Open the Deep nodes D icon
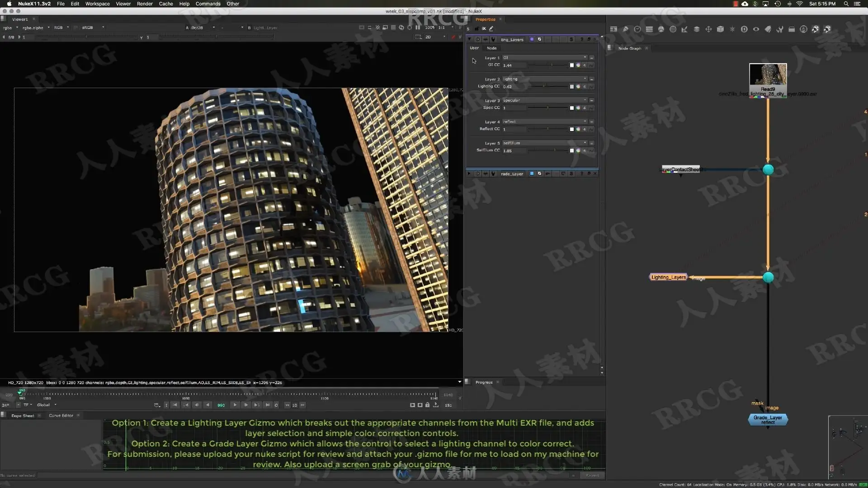The image size is (868, 488). click(x=744, y=29)
